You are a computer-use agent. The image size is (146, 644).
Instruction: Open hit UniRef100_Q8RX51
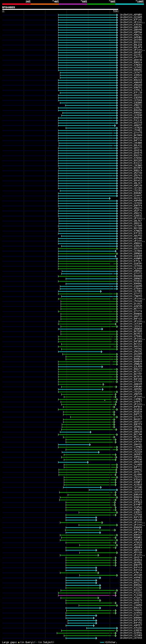pos(131,27)
